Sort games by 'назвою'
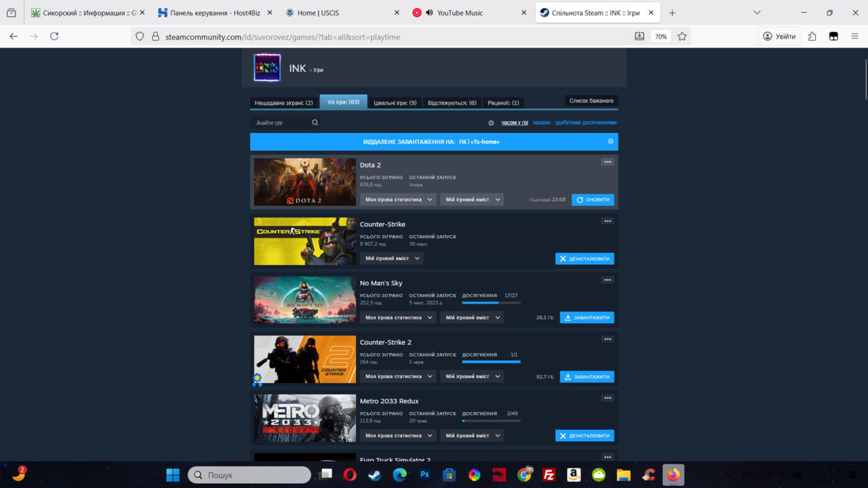This screenshot has width=868, height=488. [541, 123]
